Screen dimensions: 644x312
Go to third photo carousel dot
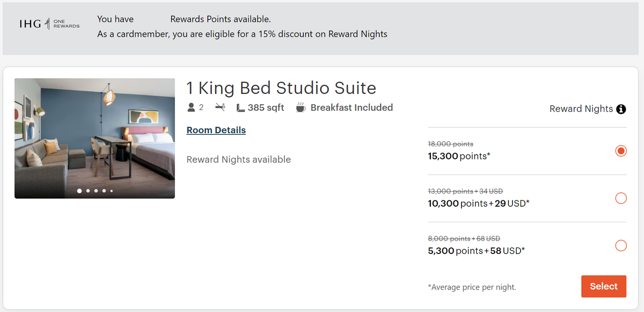(x=96, y=191)
